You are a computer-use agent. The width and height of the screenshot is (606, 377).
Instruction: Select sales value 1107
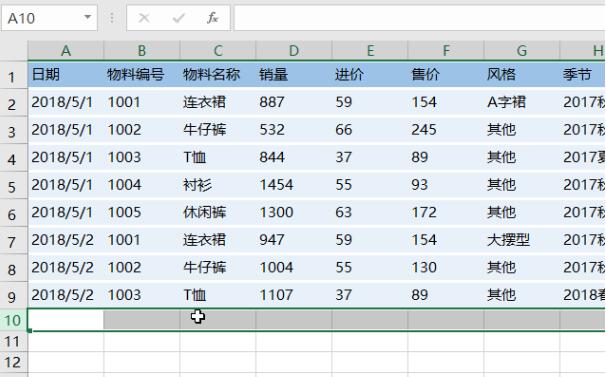pyautogui.click(x=294, y=295)
